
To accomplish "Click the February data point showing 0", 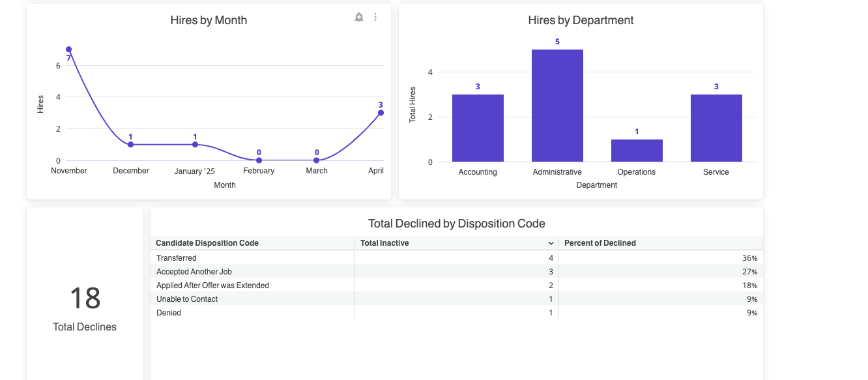I will point(259,160).
